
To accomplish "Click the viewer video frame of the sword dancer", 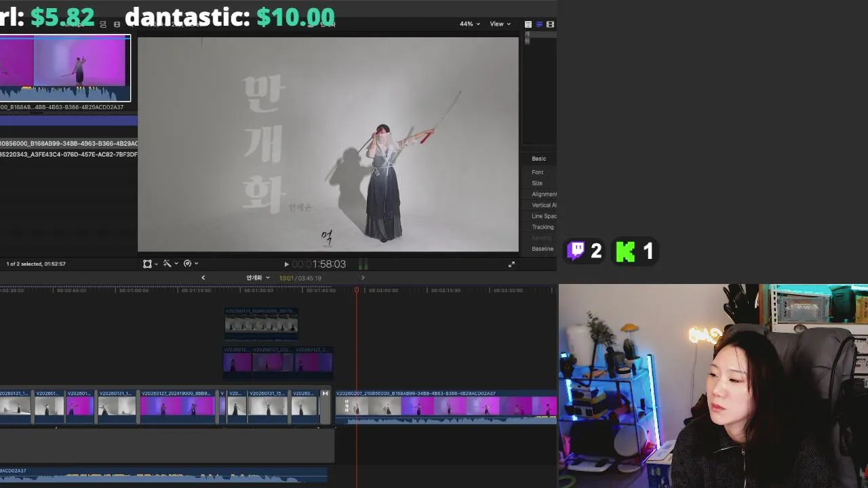I will point(328,144).
